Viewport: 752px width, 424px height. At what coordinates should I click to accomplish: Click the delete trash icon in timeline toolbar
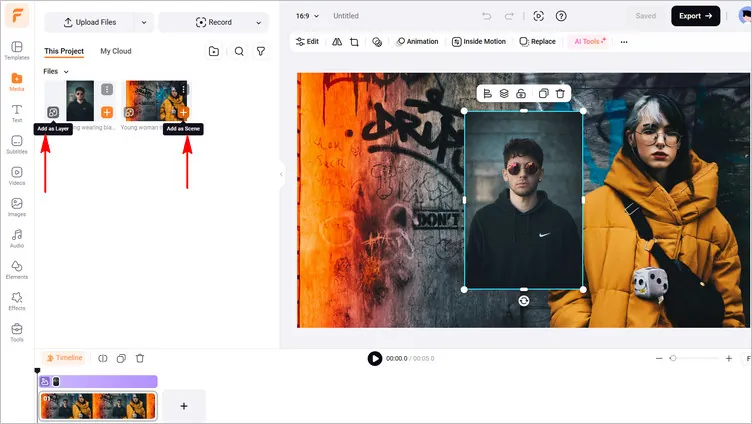(140, 358)
